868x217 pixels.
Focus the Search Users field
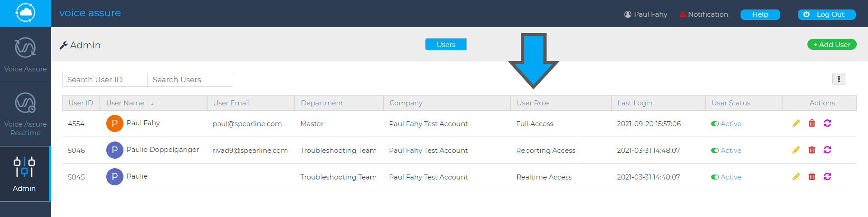point(190,80)
